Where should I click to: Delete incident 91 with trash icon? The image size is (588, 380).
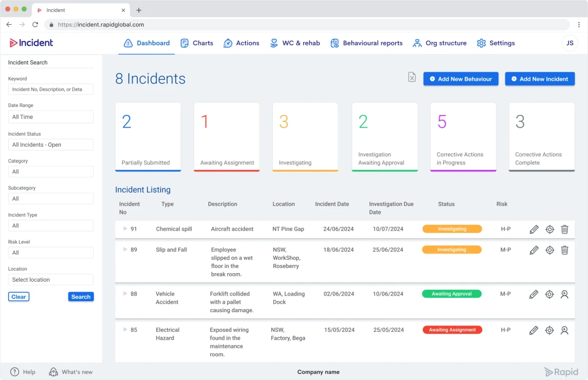coord(564,229)
